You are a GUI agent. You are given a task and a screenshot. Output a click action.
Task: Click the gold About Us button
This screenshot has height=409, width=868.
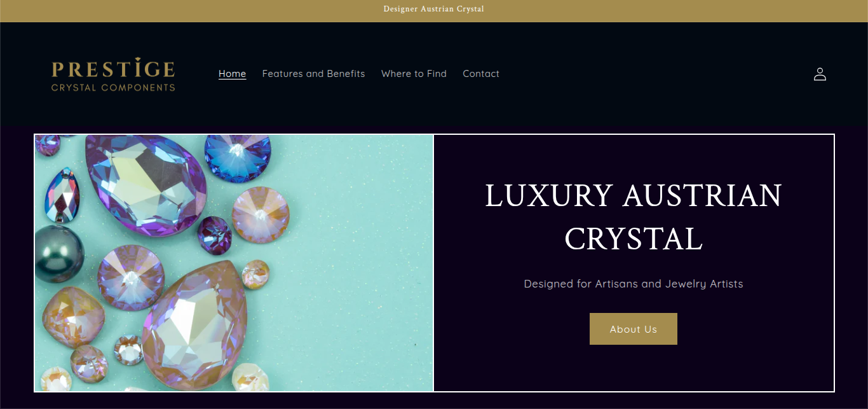(x=634, y=329)
